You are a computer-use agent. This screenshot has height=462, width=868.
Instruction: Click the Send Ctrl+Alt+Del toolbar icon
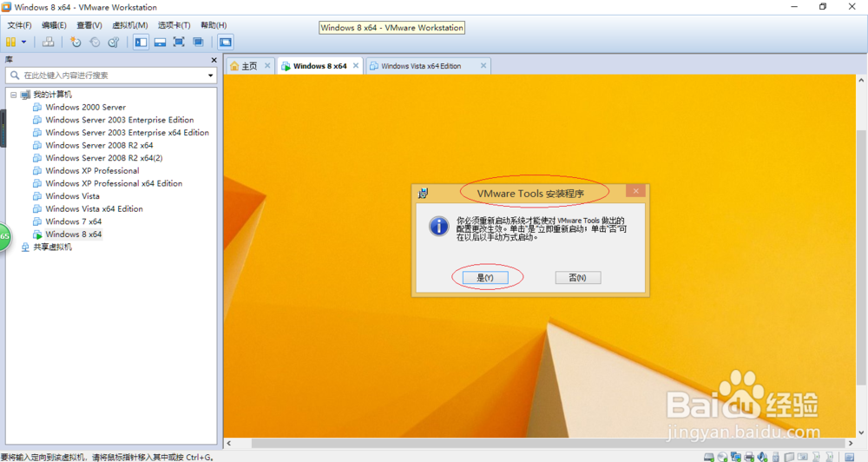(x=48, y=42)
